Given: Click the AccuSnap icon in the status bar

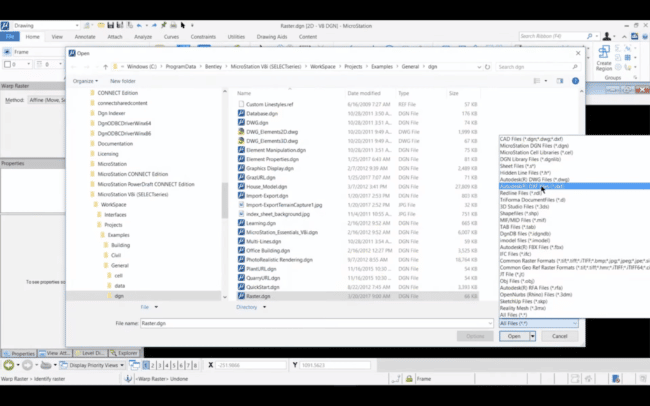Looking at the screenshot, I should 396,379.
